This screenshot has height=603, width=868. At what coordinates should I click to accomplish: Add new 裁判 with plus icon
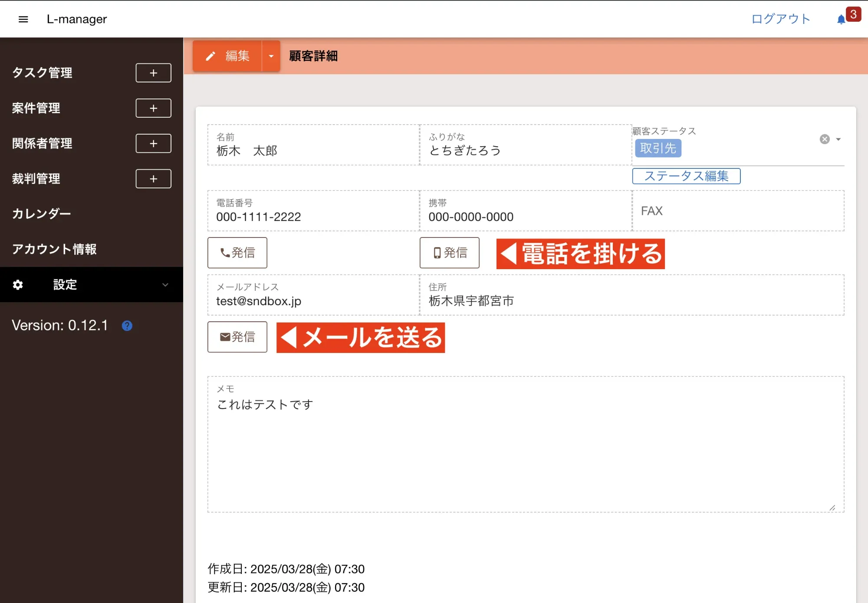point(153,179)
